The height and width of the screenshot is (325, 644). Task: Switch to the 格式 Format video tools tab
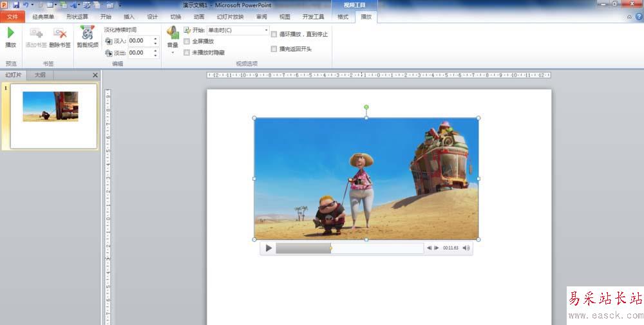click(x=343, y=17)
